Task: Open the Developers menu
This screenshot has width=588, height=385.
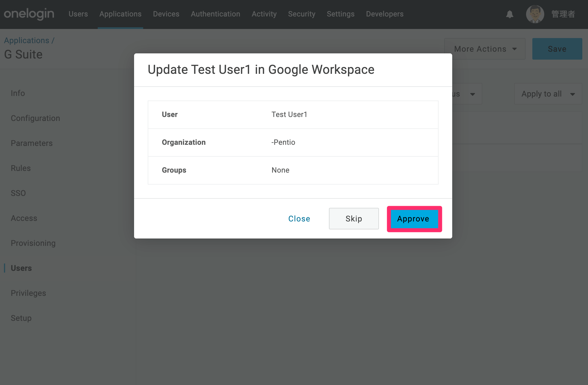Action: coord(385,14)
